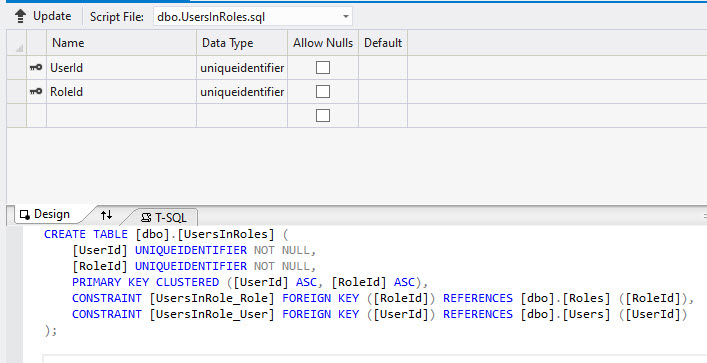707x363 pixels.
Task: Click the Update arrow icon
Action: tap(20, 16)
